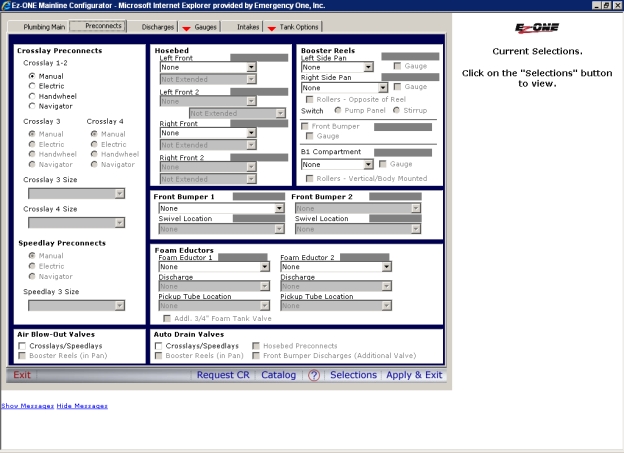624x453 pixels.
Task: Open the Gauges tab
Action: coord(200,27)
